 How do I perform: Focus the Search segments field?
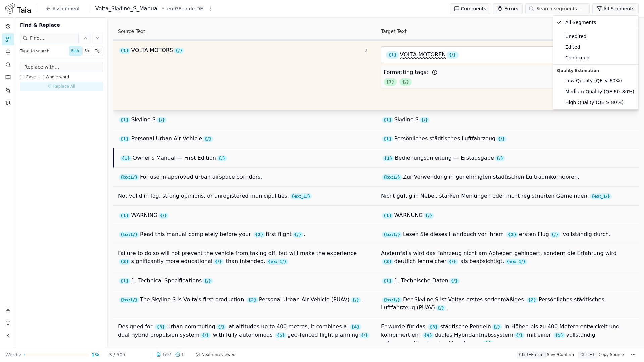pyautogui.click(x=557, y=9)
